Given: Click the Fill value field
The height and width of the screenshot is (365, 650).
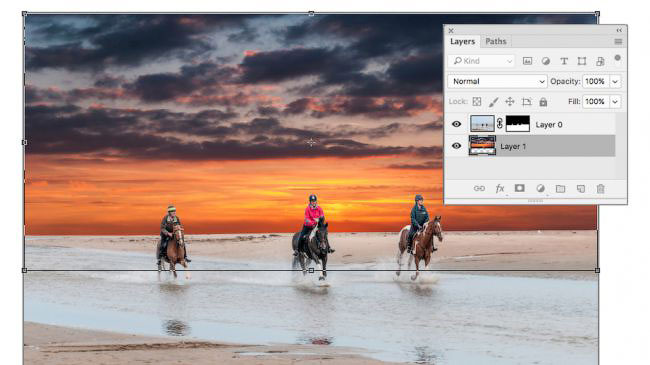Looking at the screenshot, I should [x=595, y=102].
